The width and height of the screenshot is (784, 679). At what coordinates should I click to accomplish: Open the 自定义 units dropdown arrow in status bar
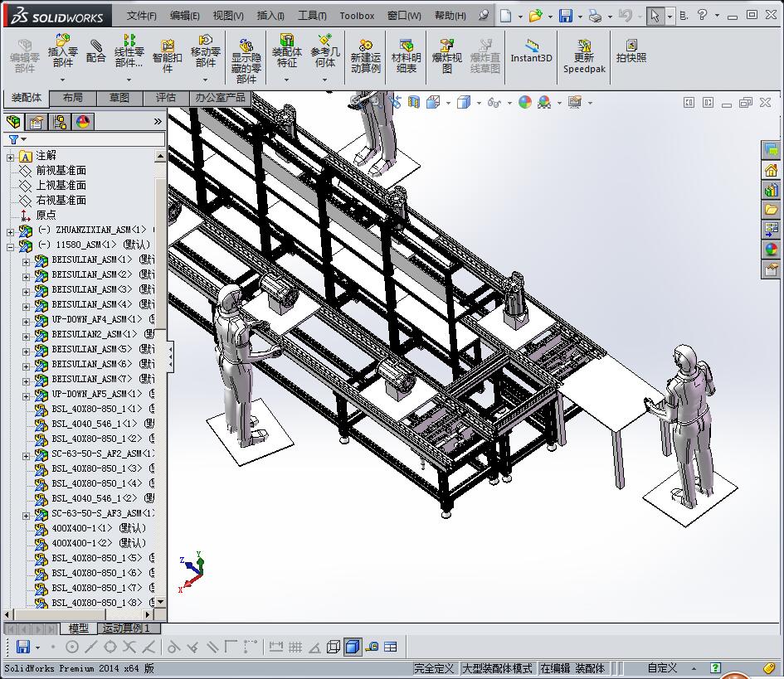[694, 668]
